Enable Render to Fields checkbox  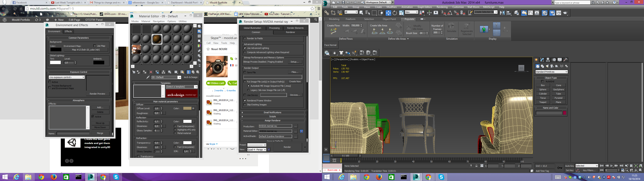[245, 38]
